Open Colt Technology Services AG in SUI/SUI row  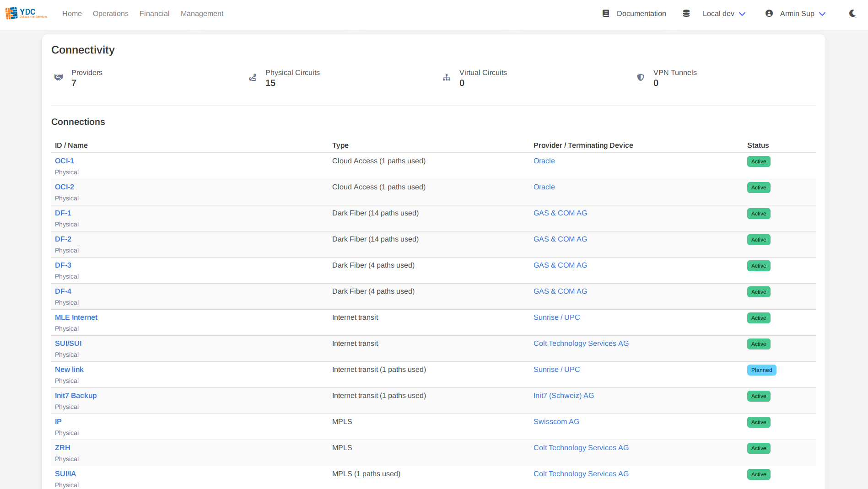(581, 344)
